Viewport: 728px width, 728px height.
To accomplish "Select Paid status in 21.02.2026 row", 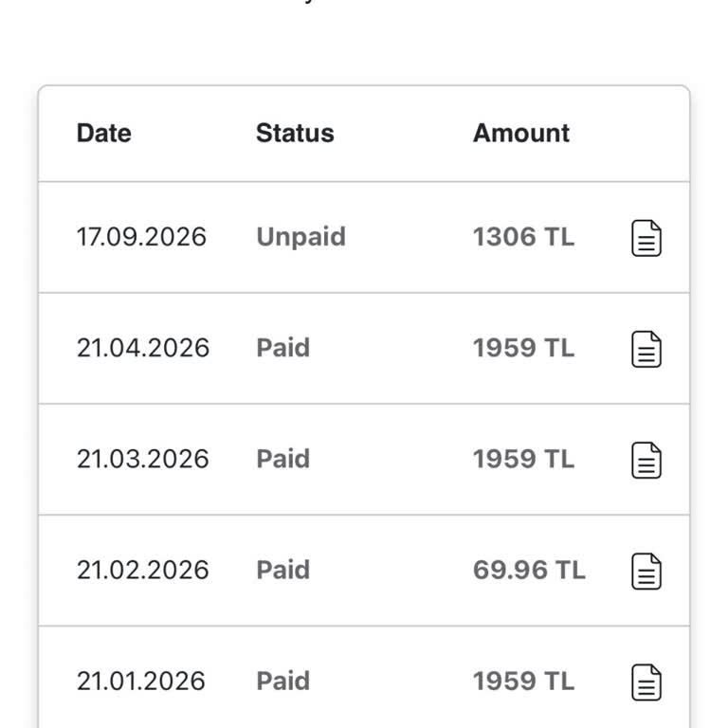I will coord(282,570).
